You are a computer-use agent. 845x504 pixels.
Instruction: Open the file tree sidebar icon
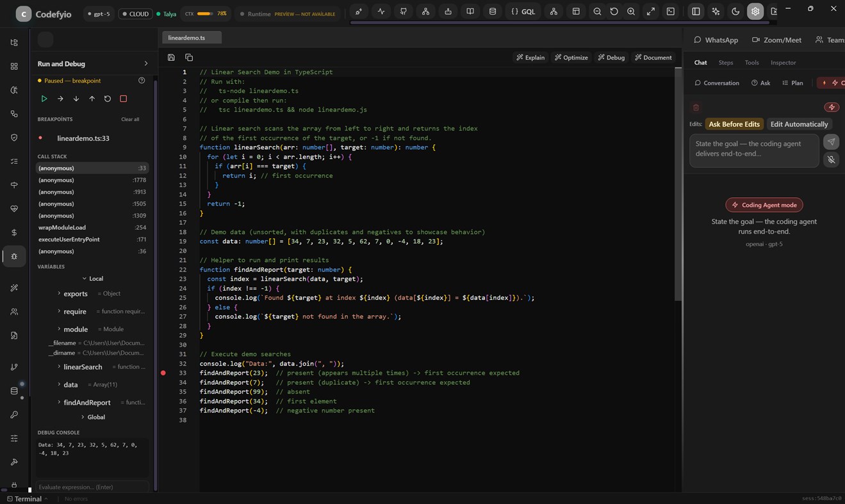(x=14, y=42)
